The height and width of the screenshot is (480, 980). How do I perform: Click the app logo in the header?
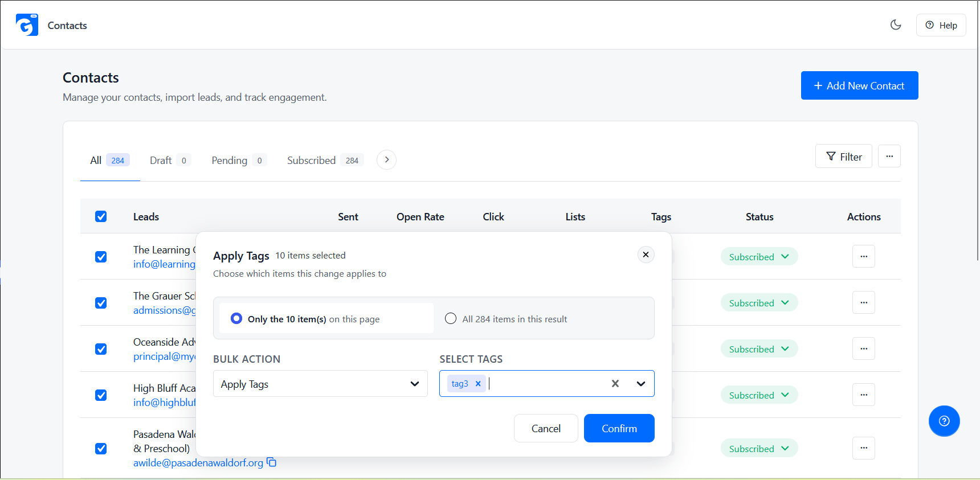[x=27, y=25]
